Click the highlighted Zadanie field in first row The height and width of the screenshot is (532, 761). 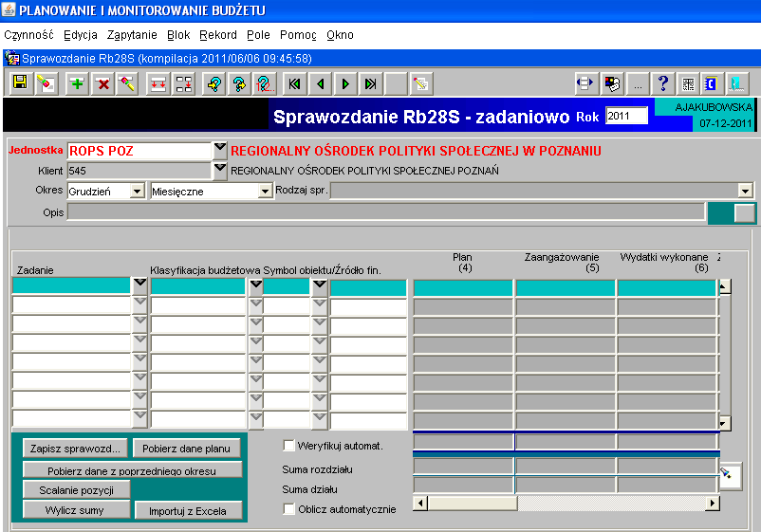71,285
